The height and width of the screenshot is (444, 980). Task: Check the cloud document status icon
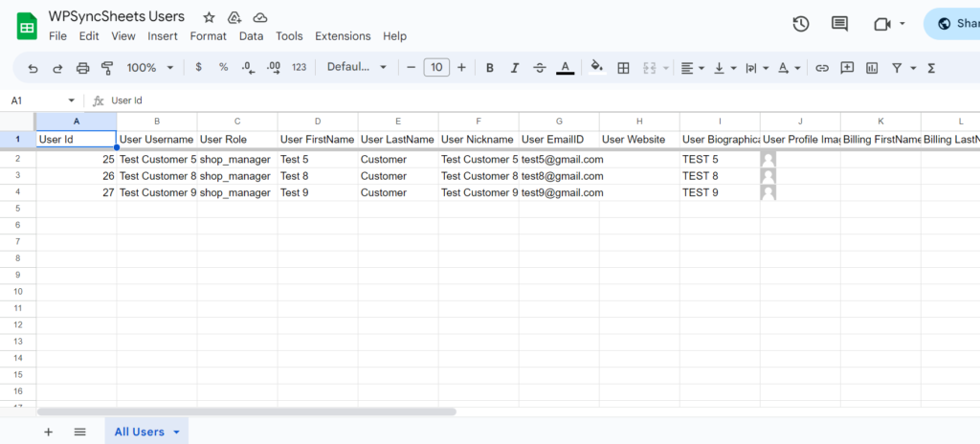tap(260, 17)
